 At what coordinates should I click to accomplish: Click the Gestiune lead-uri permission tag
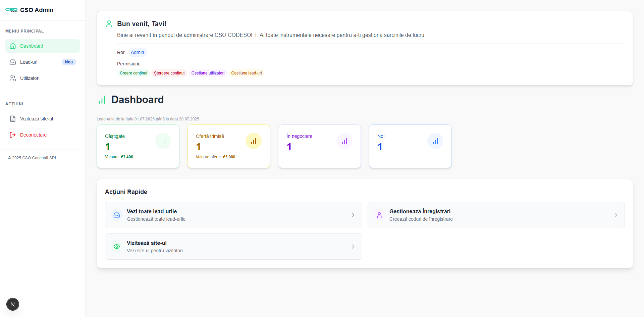tap(247, 73)
